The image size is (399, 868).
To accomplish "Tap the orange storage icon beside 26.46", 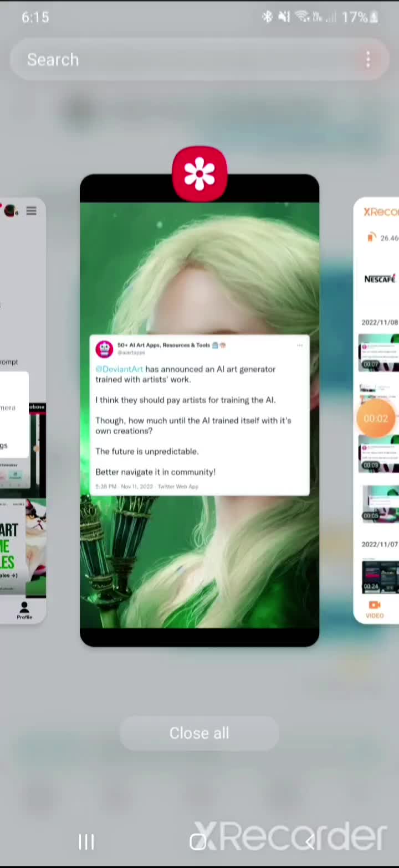I will point(371,237).
